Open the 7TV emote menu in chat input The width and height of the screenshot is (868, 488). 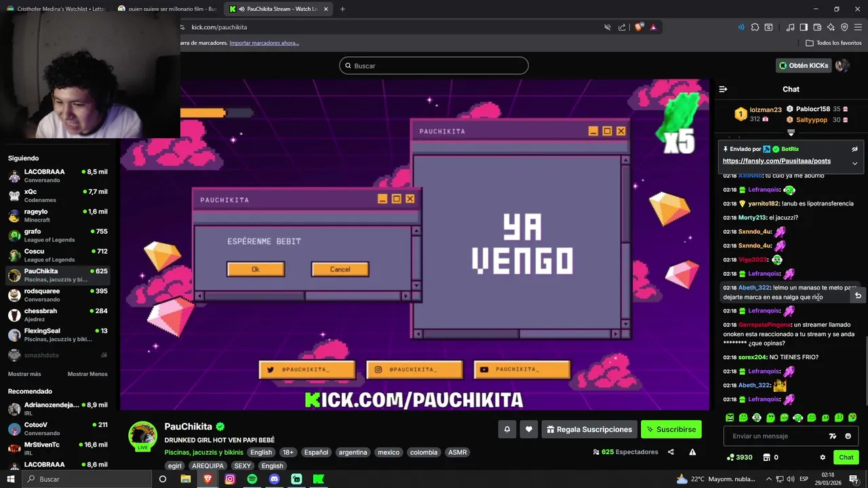click(x=833, y=436)
